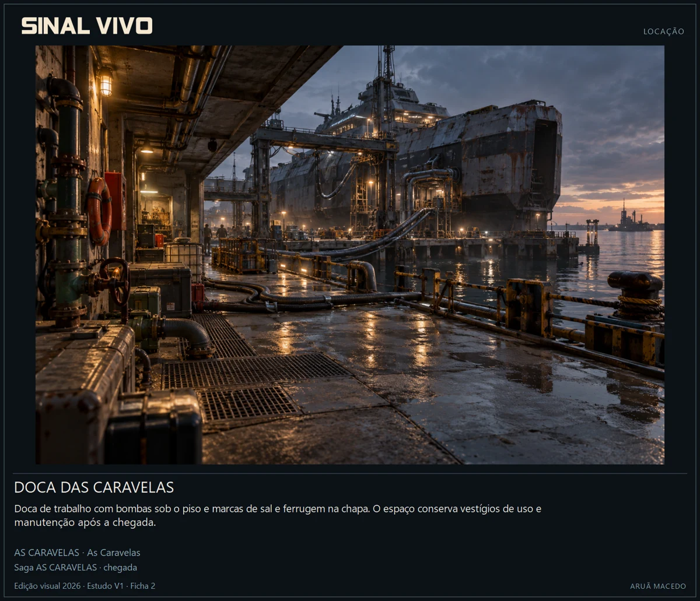Select the LOCAÇÃO label in the header
The width and height of the screenshot is (700, 601).
click(664, 31)
